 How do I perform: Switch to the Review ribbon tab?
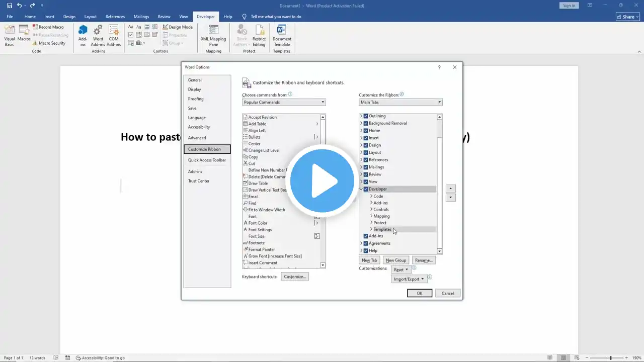click(164, 17)
